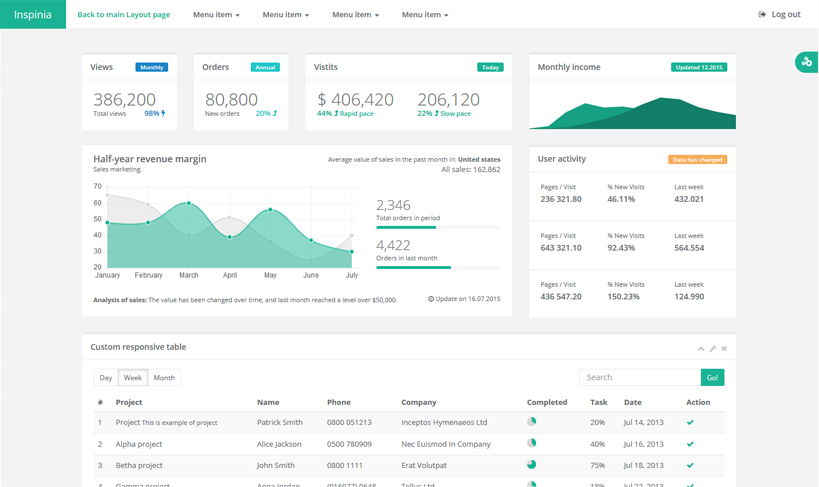
Task: Close the Custom responsive table panel
Action: pos(724,348)
